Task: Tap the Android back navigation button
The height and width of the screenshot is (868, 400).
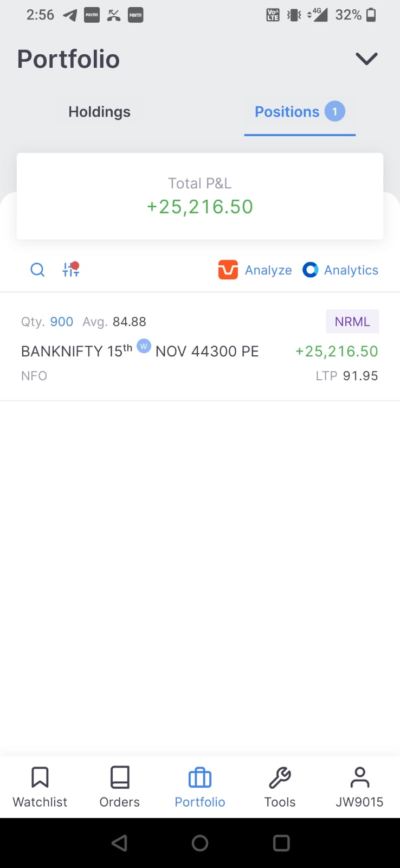Action: (119, 843)
